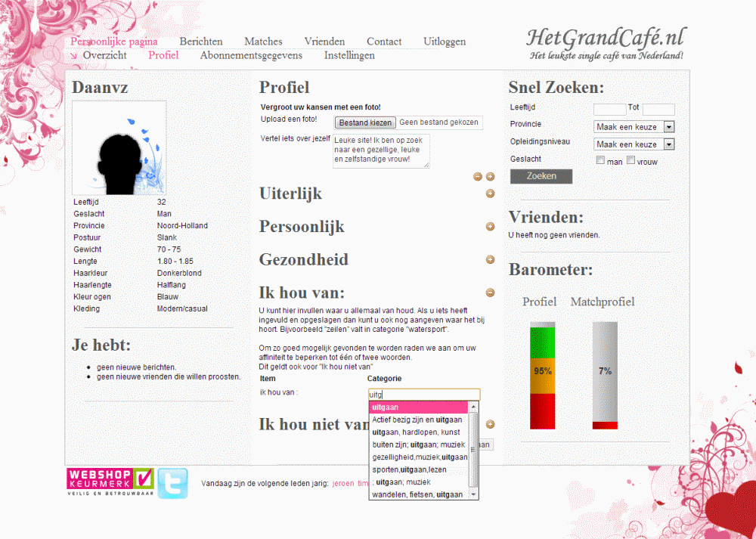Switch to the Overzicht tab
The image size is (756, 539).
(x=104, y=55)
